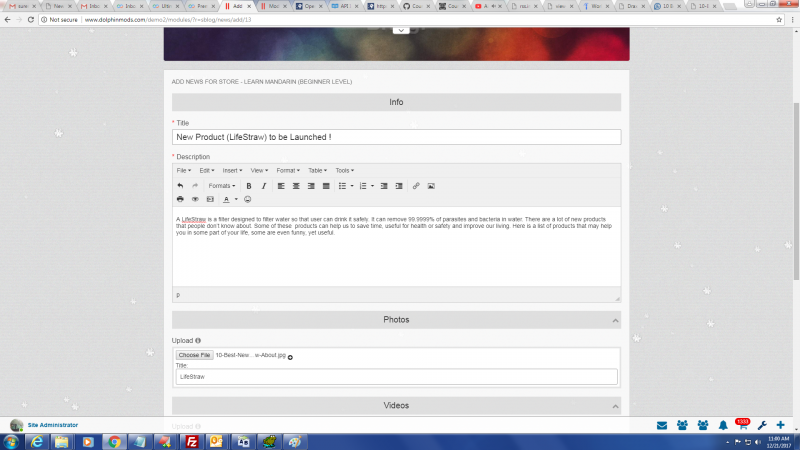Click the page vertical scrollbar
Viewport: 800px width, 450px height.
[796, 191]
